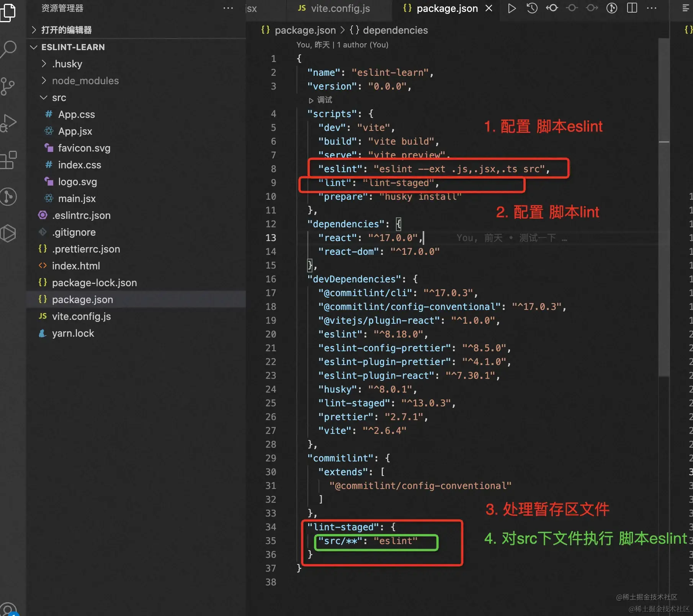Open Source Control view in activity bar
This screenshot has height=616, width=693.
tap(8, 86)
